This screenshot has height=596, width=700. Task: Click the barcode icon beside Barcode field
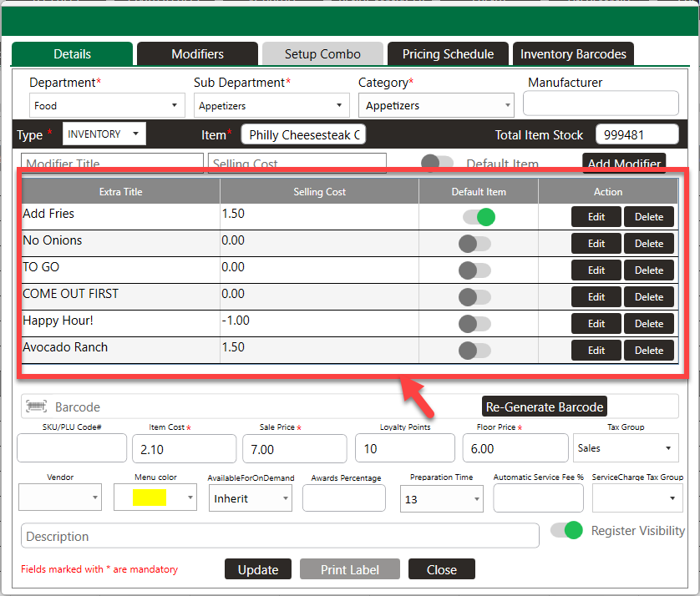click(x=36, y=407)
